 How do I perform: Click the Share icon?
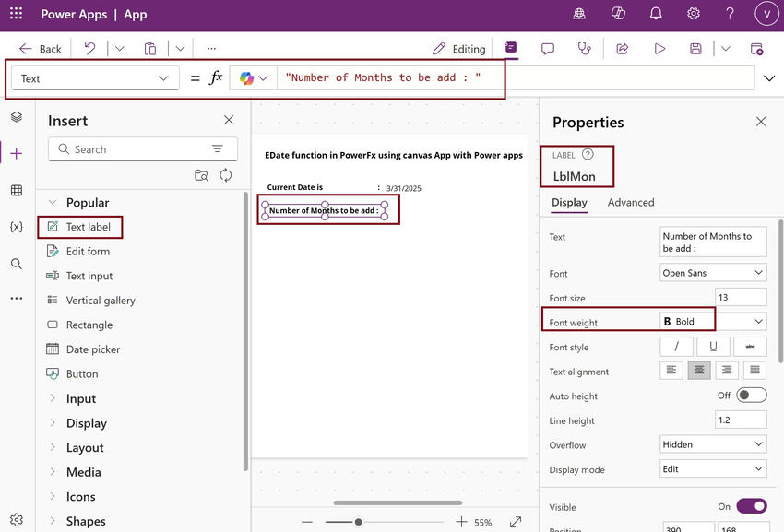point(622,49)
